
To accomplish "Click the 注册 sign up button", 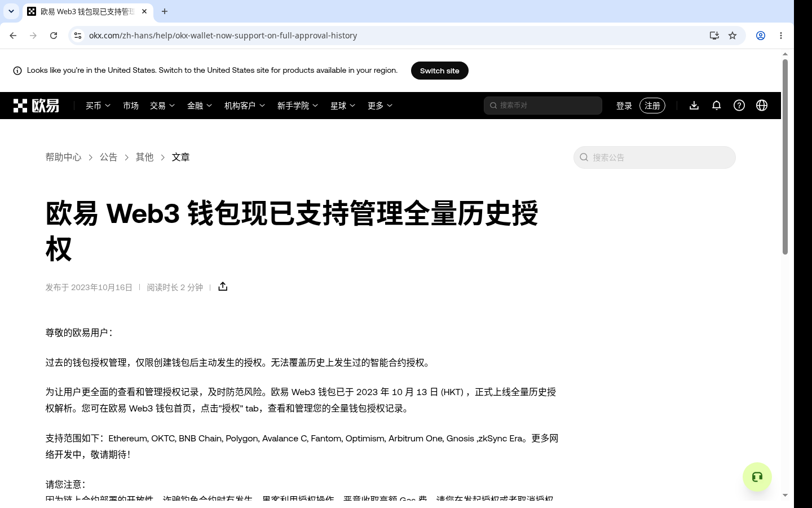I will [x=652, y=106].
